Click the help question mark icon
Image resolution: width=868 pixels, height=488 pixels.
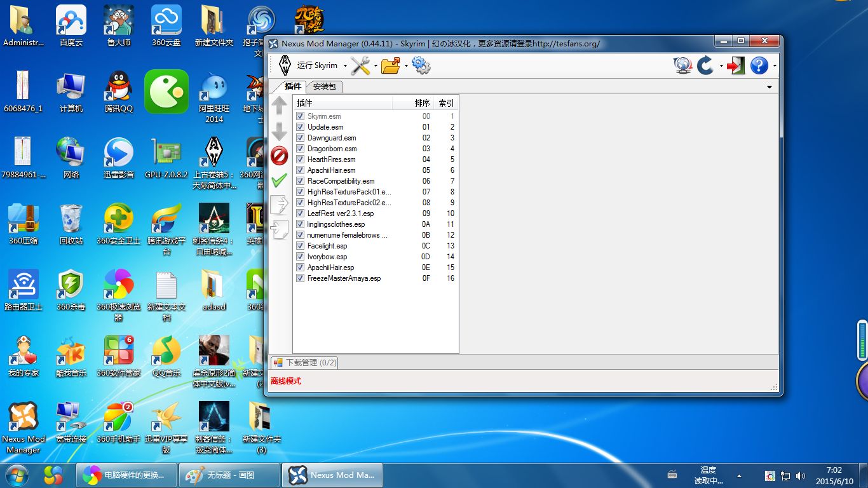(759, 65)
